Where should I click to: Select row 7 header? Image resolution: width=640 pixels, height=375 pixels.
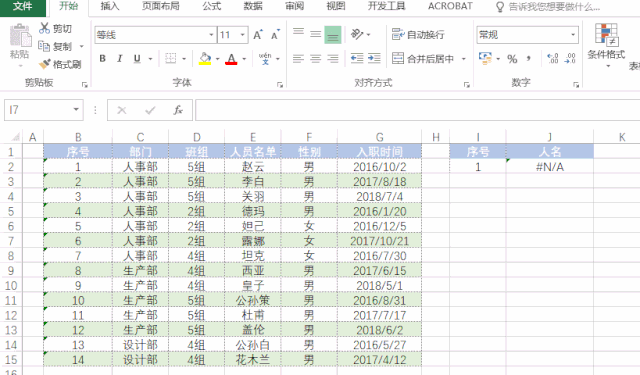tap(11, 241)
